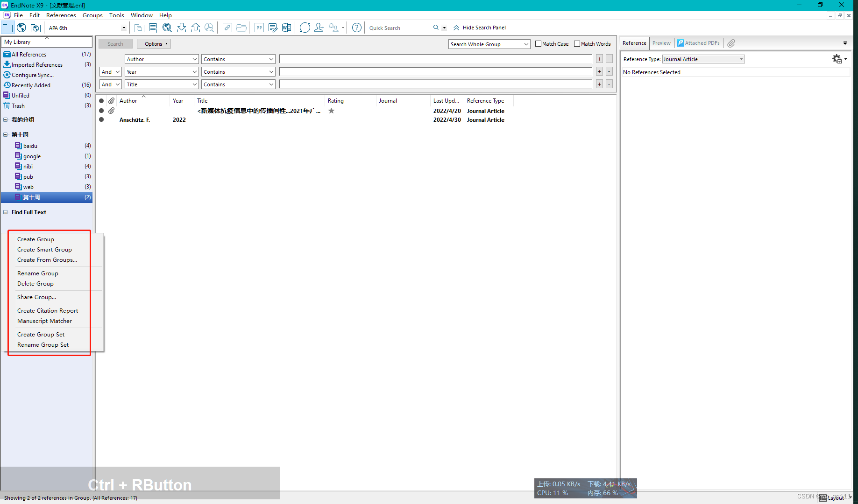Toggle read status dot for first reference

101,111
